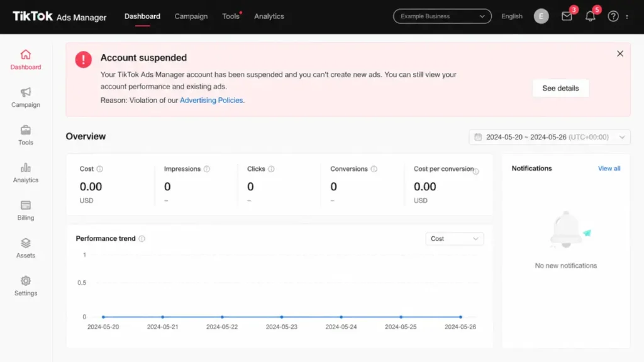Open the Advertising Policies link

(x=211, y=100)
